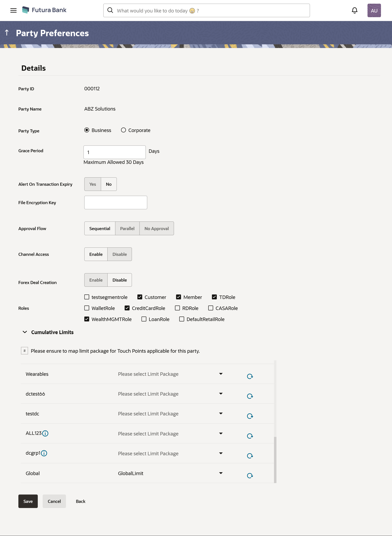Open the Global limit package dropdown
The image size is (392, 536).
221,473
